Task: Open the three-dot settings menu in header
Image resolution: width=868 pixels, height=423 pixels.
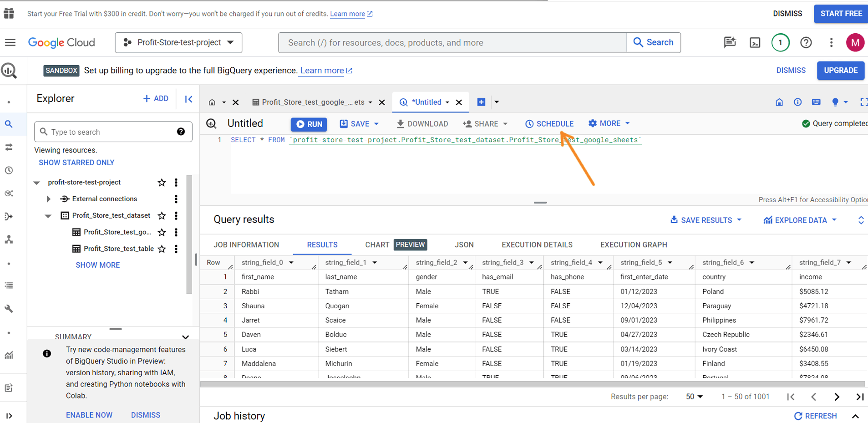Action: pos(831,43)
